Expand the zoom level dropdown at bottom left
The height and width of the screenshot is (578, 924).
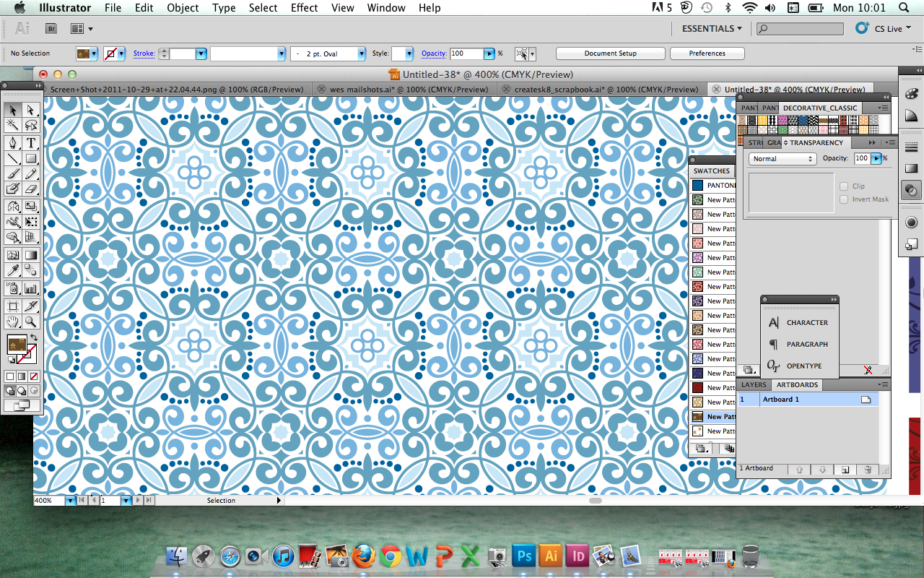[x=70, y=500]
